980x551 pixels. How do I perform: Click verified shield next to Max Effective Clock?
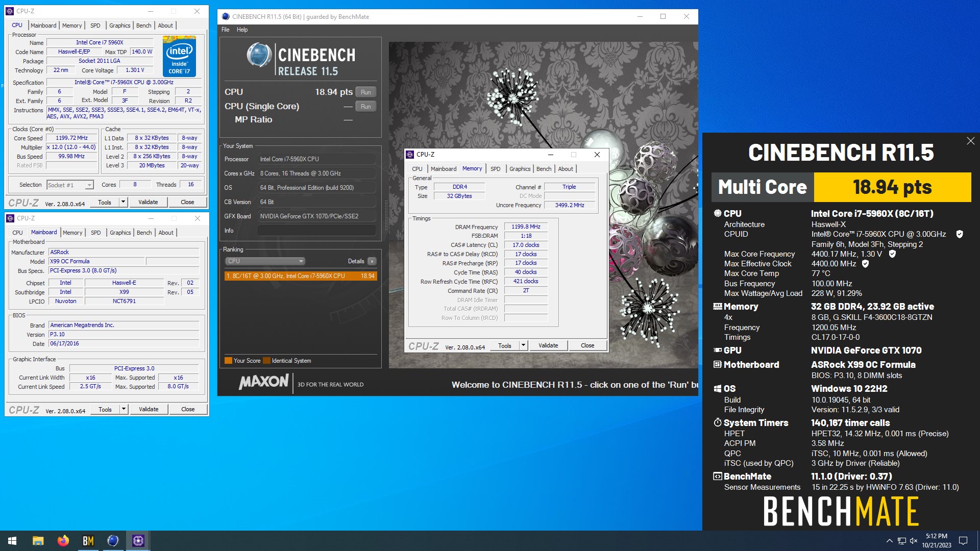pyautogui.click(x=865, y=264)
